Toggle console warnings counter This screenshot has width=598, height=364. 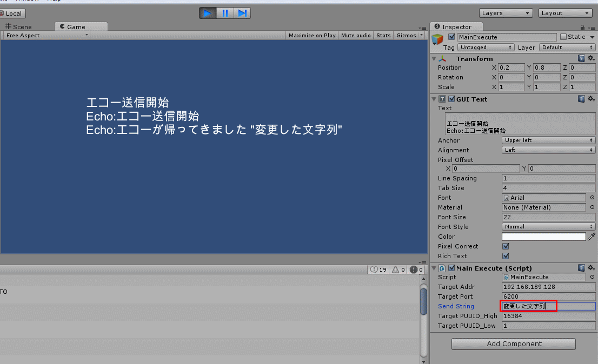[398, 269]
